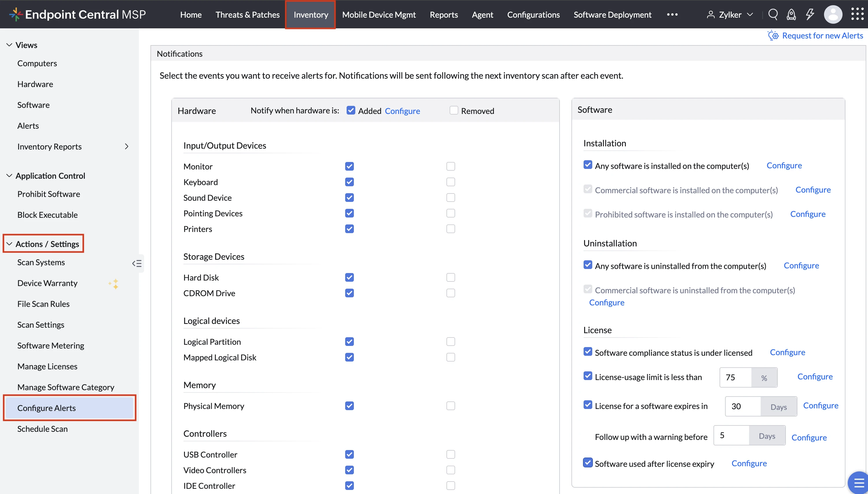The width and height of the screenshot is (868, 494).
Task: Toggle Software used after license expiry checkbox
Action: coord(587,462)
